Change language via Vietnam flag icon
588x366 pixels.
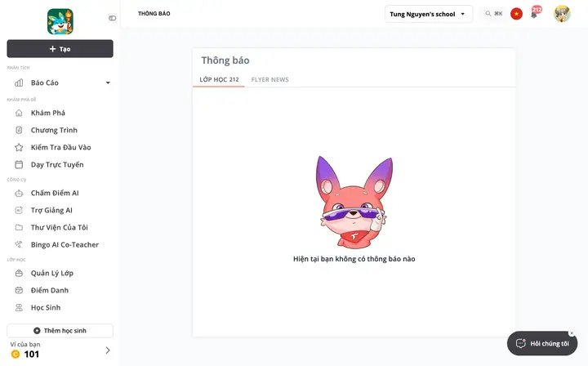click(516, 14)
